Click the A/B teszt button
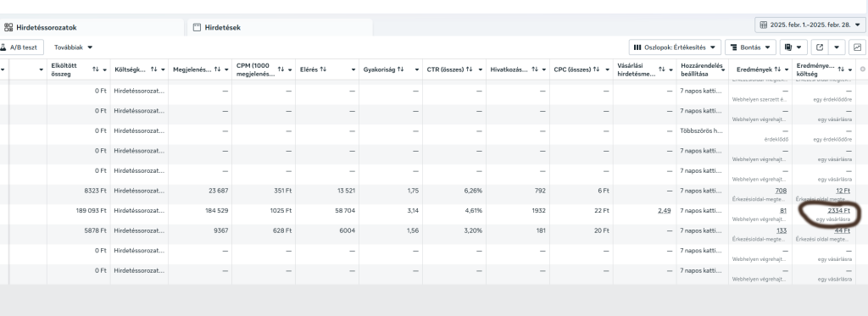This screenshot has width=868, height=316. tap(21, 47)
